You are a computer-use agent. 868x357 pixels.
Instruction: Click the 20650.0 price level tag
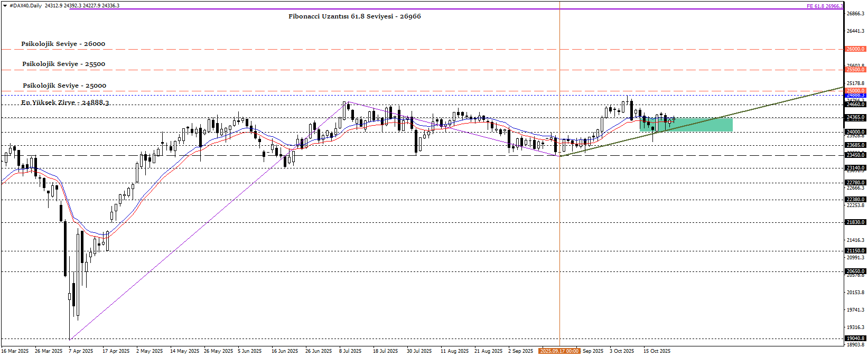click(855, 271)
